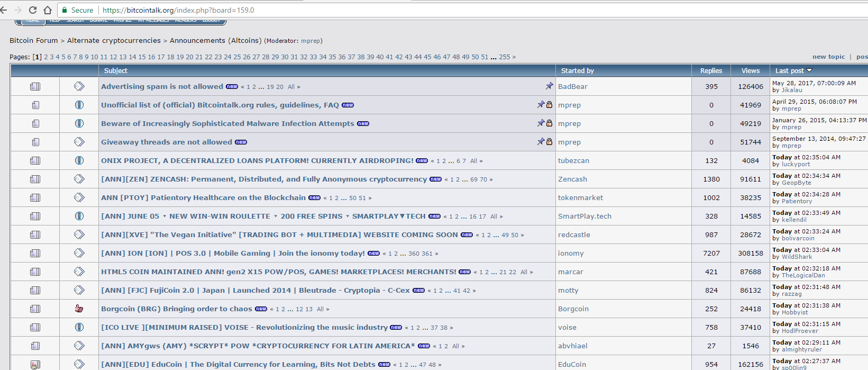Viewport: 868px width, 370px height.
Task: Open Alternate cryptocurrencies breadcrumb
Action: (x=114, y=41)
